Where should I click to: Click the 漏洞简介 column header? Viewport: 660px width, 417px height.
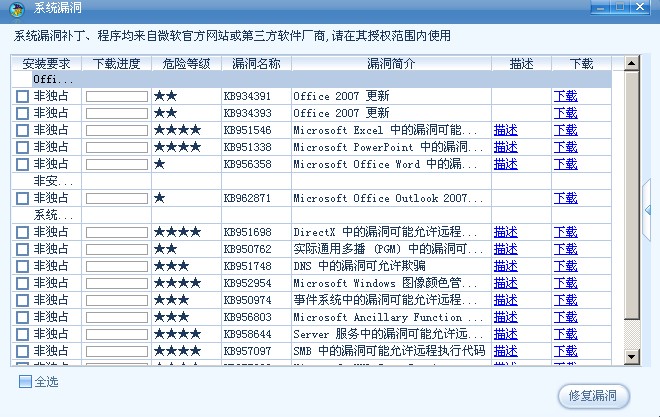click(391, 64)
